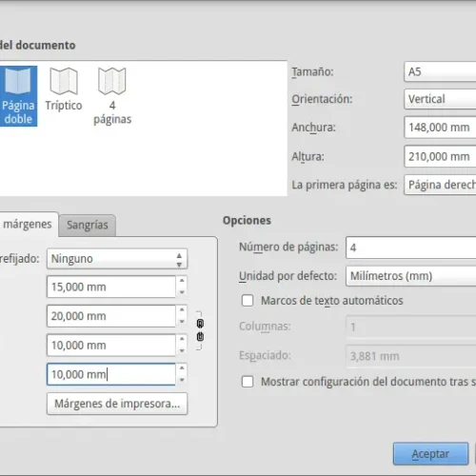The height and width of the screenshot is (476, 476).
Task: Click the Anchura 148,000 mm field
Action: 440,128
